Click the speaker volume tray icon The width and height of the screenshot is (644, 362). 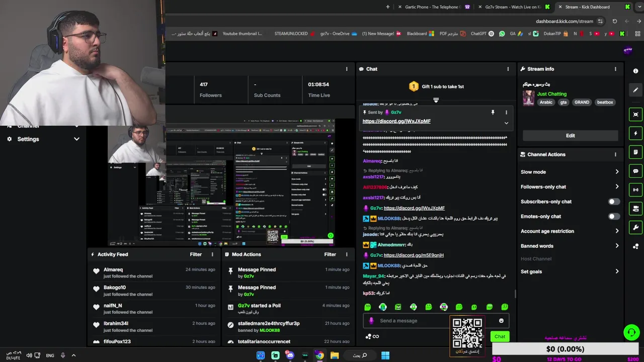pyautogui.click(x=29, y=355)
